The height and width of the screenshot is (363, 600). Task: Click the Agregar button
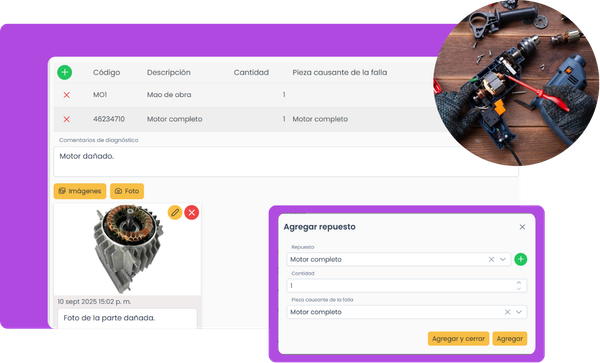tap(510, 339)
